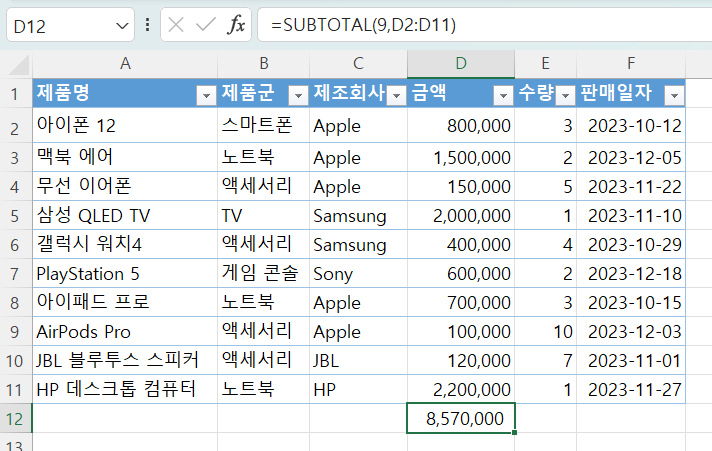Click the SUBTOTAL formula in formula bar
The image size is (712, 451).
point(363,25)
